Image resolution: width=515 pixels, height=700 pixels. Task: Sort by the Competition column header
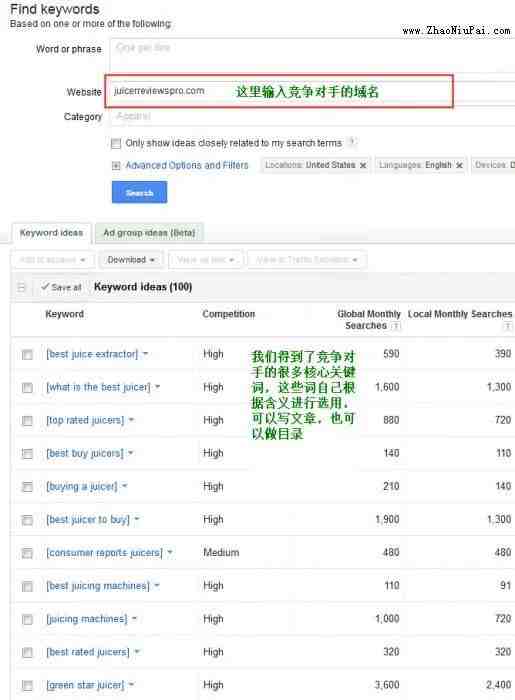pyautogui.click(x=228, y=314)
